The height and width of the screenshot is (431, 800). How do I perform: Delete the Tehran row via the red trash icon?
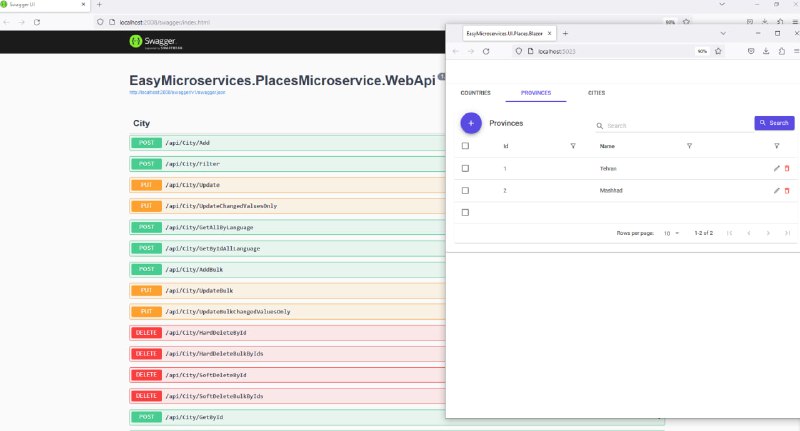pyautogui.click(x=787, y=168)
